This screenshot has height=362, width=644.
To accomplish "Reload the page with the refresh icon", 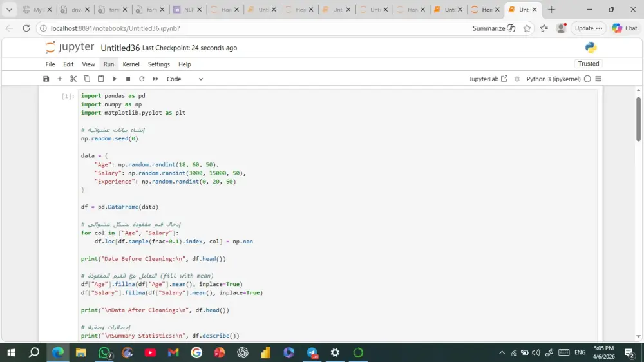I will [x=26, y=28].
